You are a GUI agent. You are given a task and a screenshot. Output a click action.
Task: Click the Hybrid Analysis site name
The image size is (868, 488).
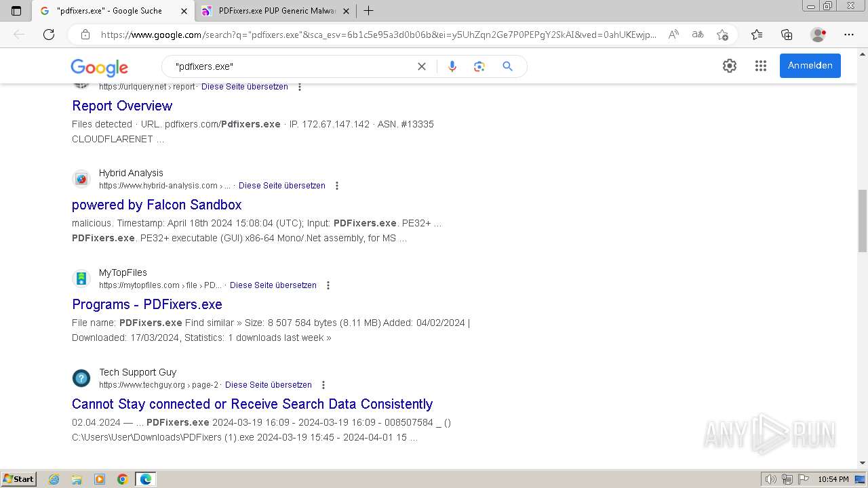(x=131, y=173)
